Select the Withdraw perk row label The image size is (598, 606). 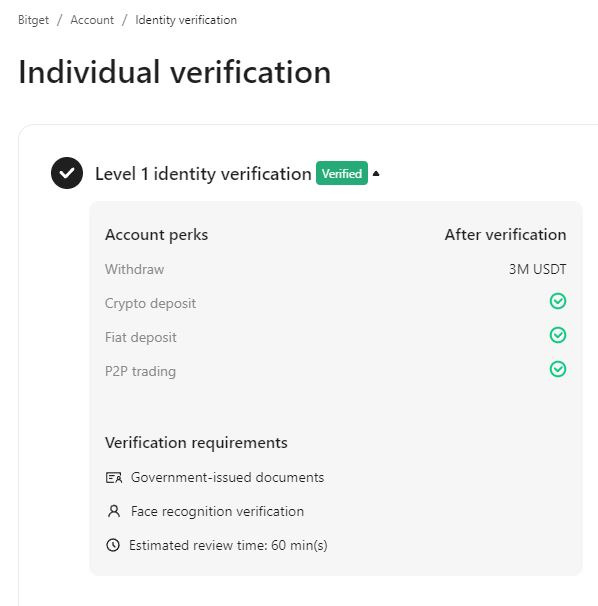pyautogui.click(x=135, y=269)
